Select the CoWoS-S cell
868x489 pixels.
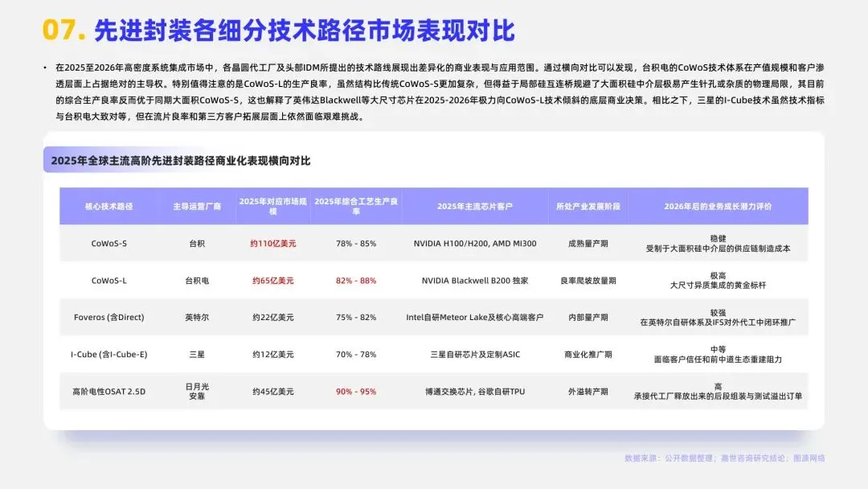109,243
